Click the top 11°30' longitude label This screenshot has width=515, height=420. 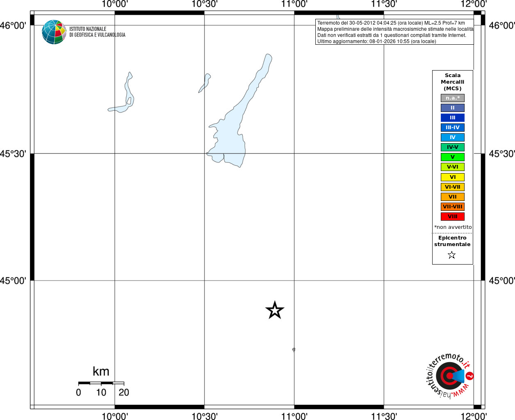(x=384, y=4)
